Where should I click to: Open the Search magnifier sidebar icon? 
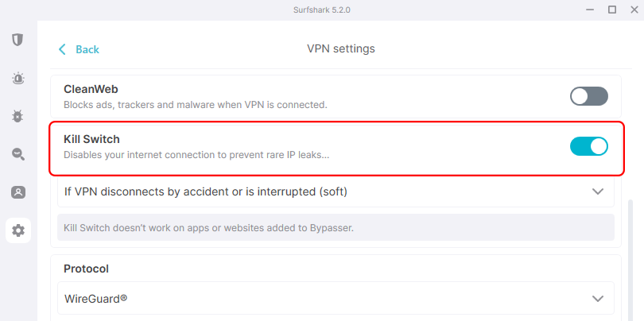[17, 154]
